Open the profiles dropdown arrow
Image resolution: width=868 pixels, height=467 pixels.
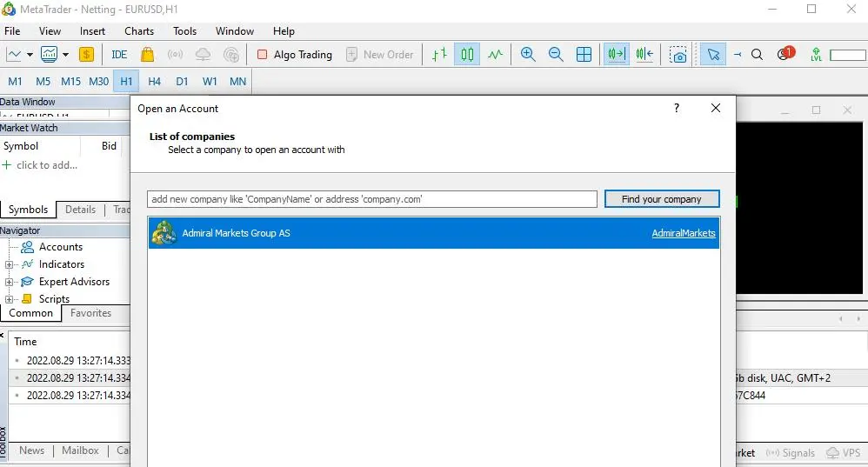(65, 55)
